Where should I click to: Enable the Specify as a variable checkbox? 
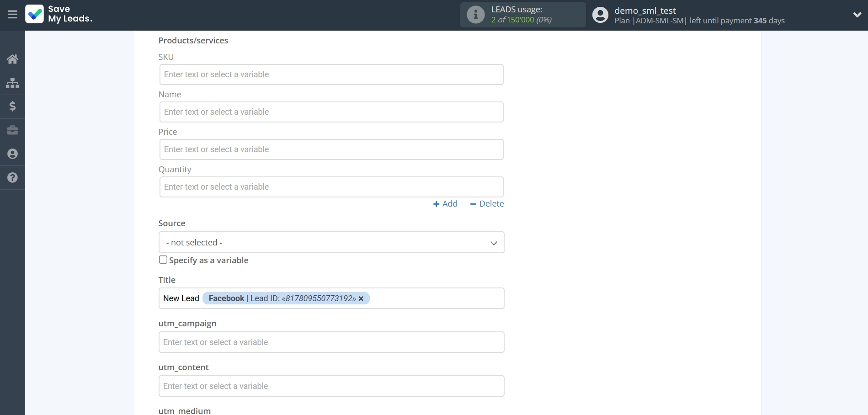(163, 260)
